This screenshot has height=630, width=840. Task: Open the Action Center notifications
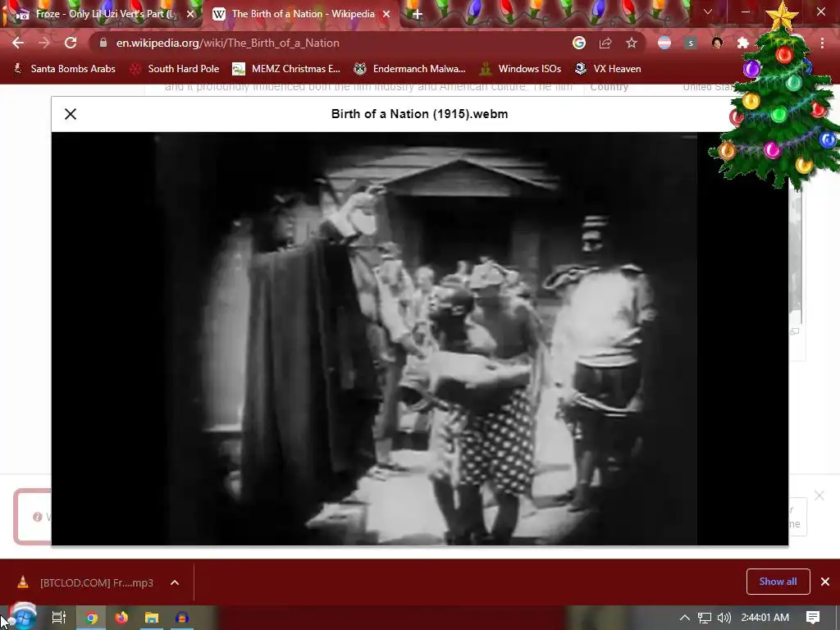pos(813,618)
